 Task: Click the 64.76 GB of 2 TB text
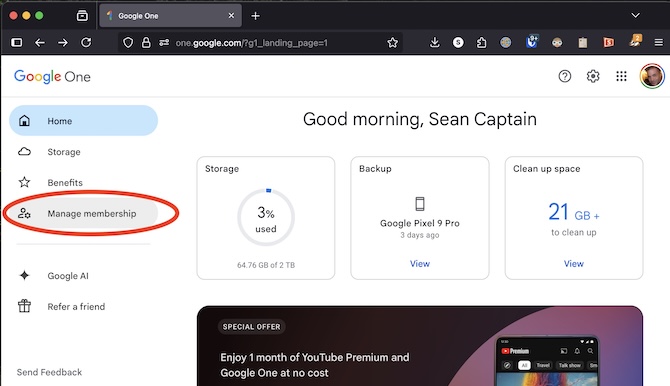[x=266, y=265]
